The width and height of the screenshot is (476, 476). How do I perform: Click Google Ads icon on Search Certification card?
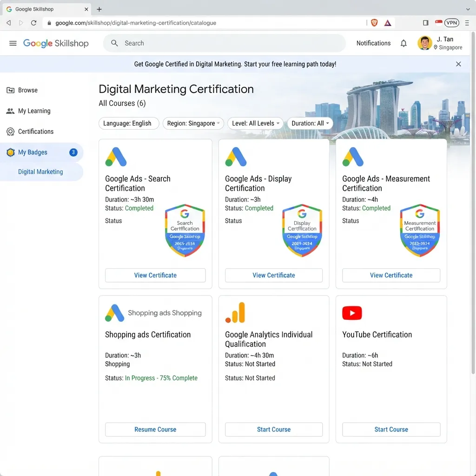click(x=116, y=157)
